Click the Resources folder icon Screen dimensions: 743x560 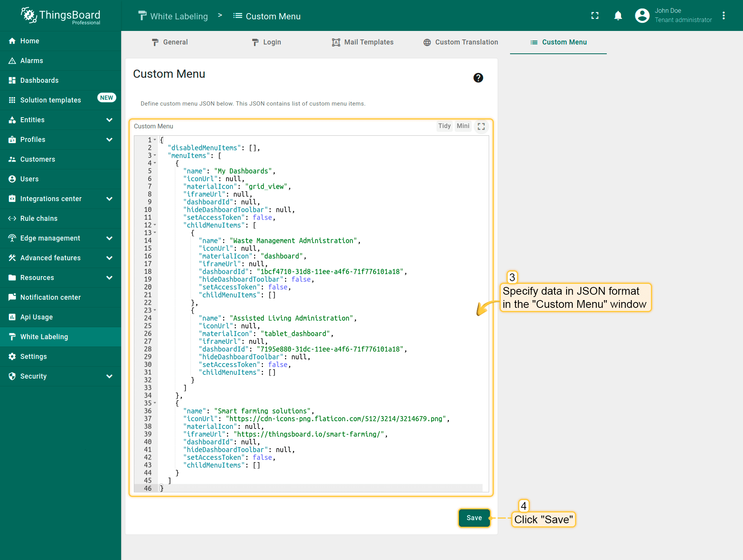coord(12,278)
